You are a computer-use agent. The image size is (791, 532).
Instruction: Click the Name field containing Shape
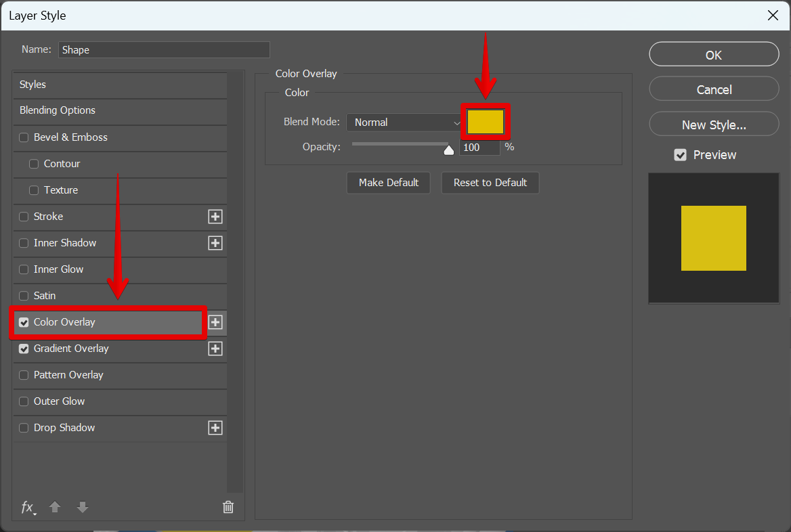164,50
